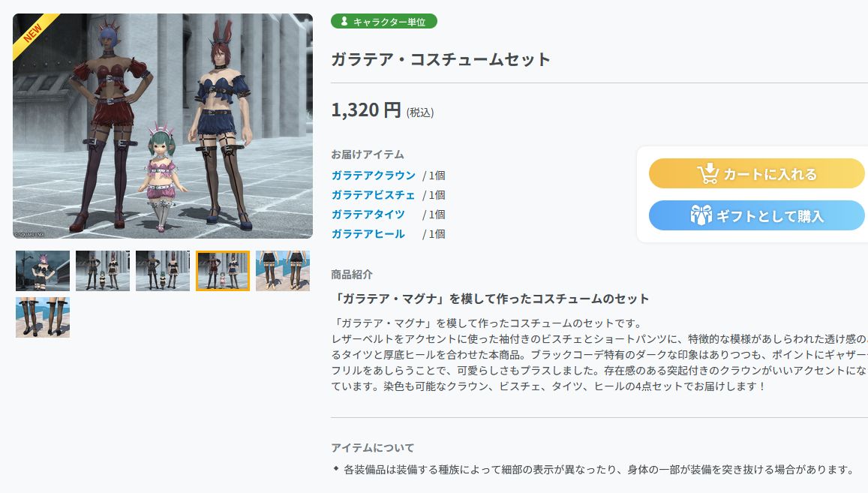Click the キャラクター単位 green badge
This screenshot has height=493, width=868.
[x=383, y=22]
